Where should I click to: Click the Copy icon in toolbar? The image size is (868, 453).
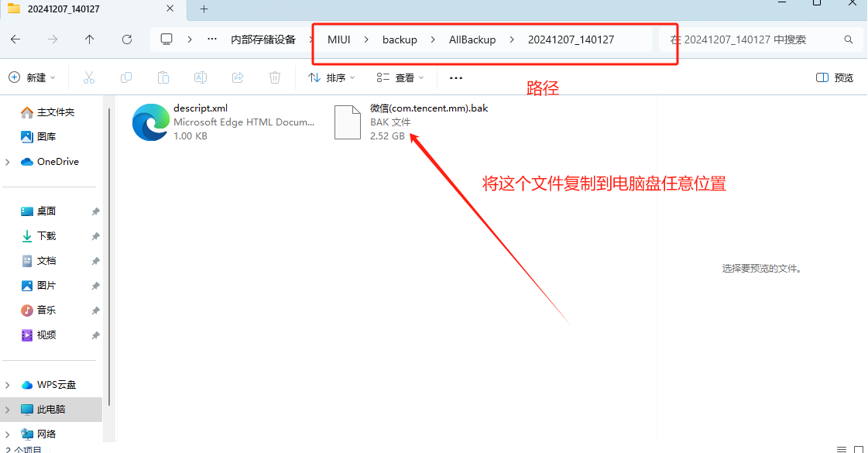click(126, 78)
